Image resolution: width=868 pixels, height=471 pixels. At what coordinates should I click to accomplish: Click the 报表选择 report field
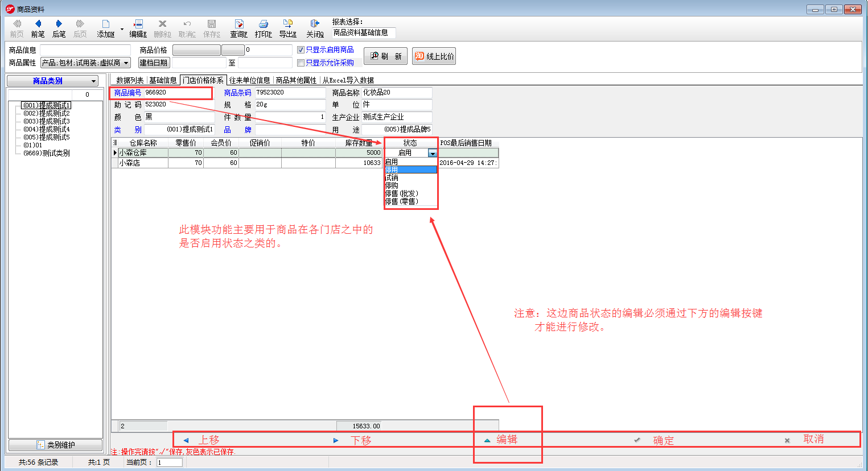pyautogui.click(x=364, y=33)
